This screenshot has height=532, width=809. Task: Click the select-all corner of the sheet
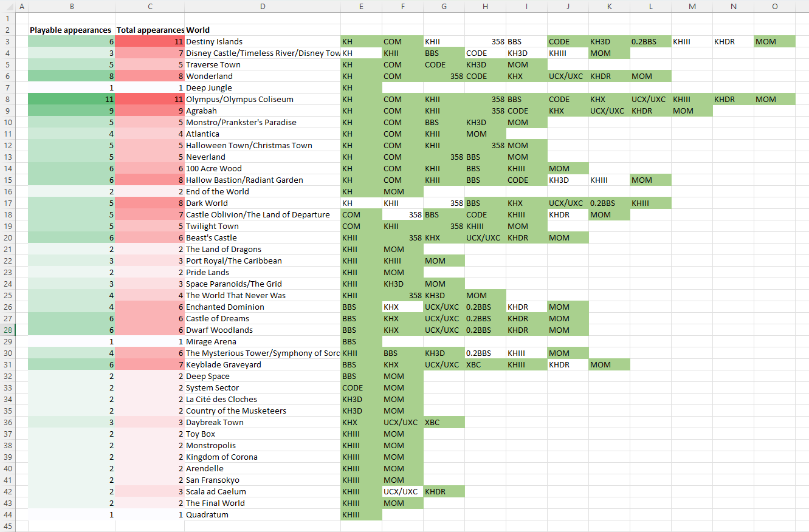pos(7,6)
